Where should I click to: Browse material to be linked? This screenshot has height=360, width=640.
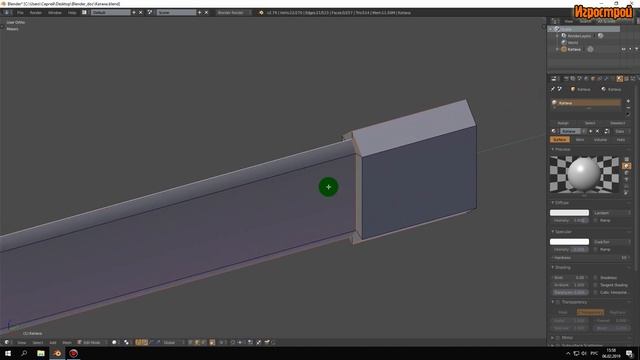tap(554, 131)
